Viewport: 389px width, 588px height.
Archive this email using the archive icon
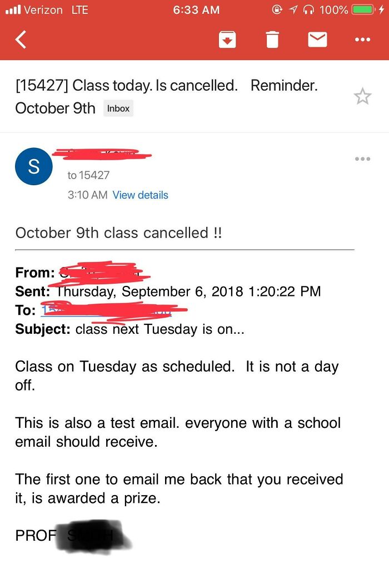[227, 39]
